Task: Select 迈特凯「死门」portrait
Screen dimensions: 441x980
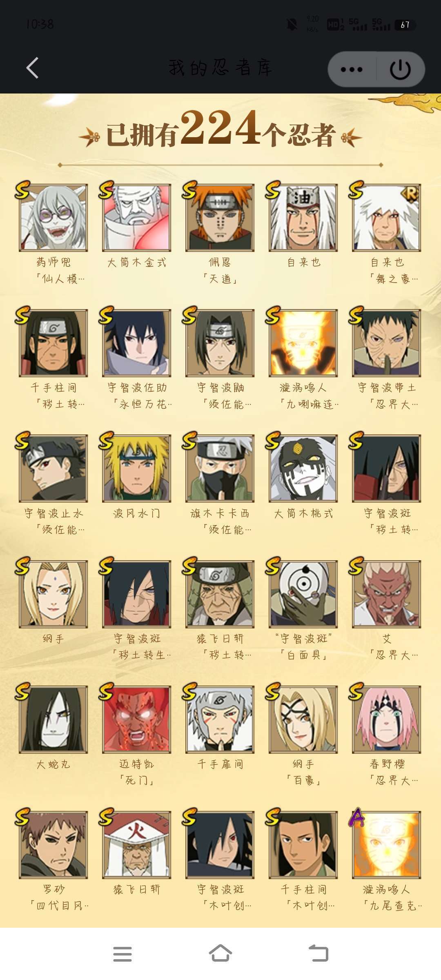Action: point(137,719)
